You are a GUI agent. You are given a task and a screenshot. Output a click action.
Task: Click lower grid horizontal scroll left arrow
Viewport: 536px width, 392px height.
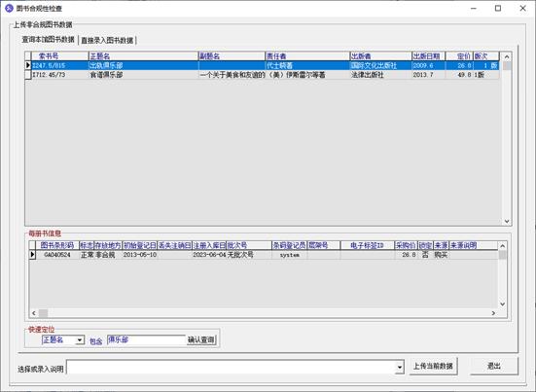33,313
